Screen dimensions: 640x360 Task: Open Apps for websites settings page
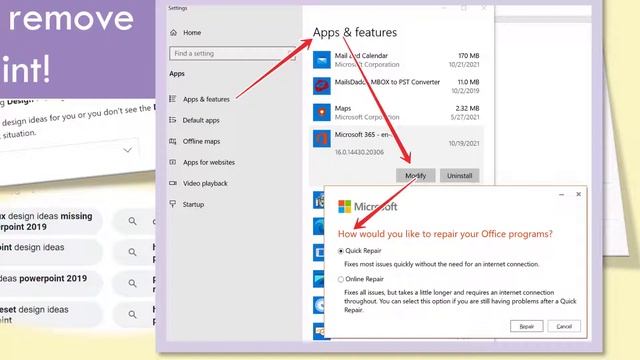point(209,162)
